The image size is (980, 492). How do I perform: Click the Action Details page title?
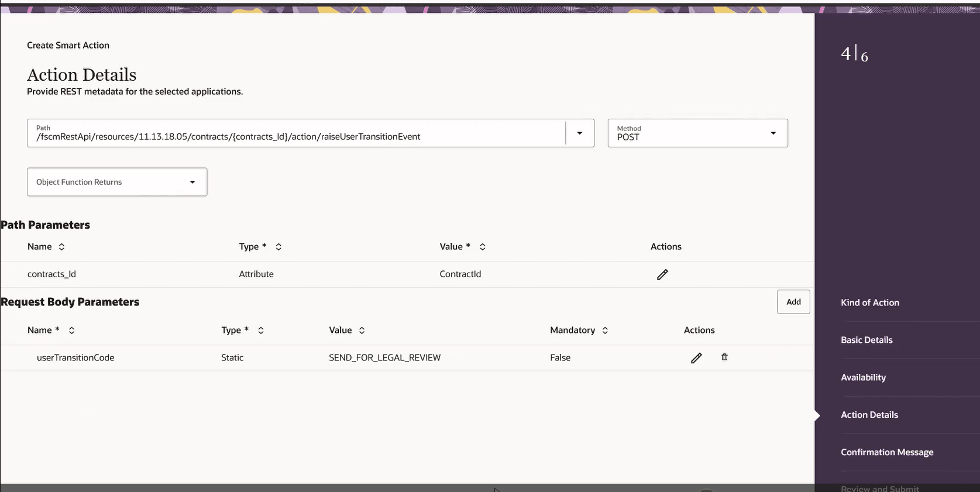pyautogui.click(x=82, y=75)
